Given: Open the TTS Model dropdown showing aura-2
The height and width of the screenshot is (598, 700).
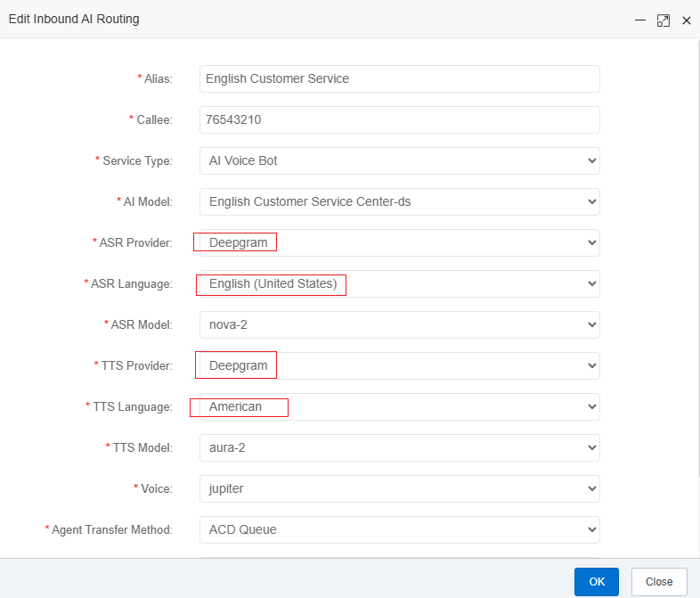Looking at the screenshot, I should point(400,447).
